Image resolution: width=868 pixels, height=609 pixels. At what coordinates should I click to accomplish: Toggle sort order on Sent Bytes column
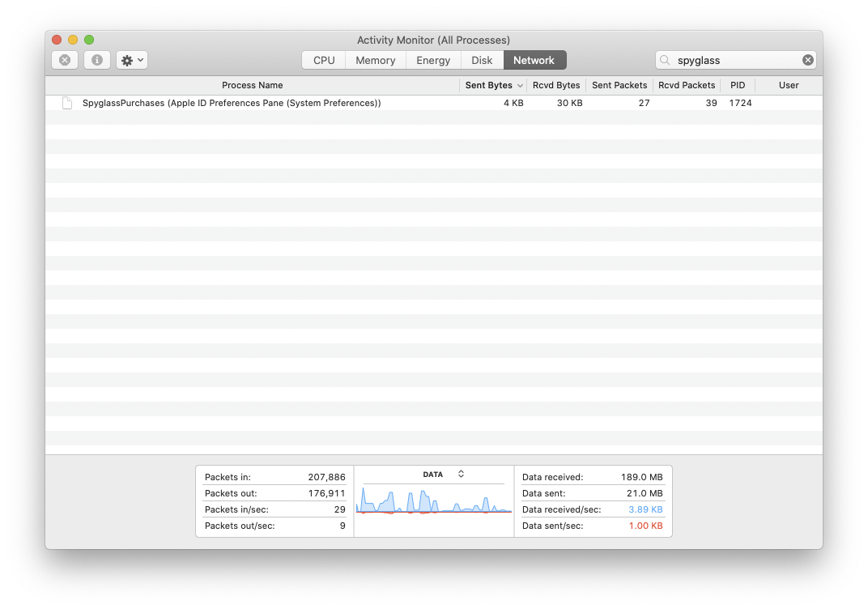(x=492, y=85)
